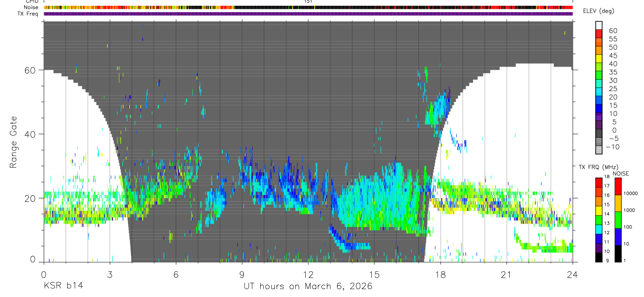Click the red swatch in NOISE colorbar

619,186
